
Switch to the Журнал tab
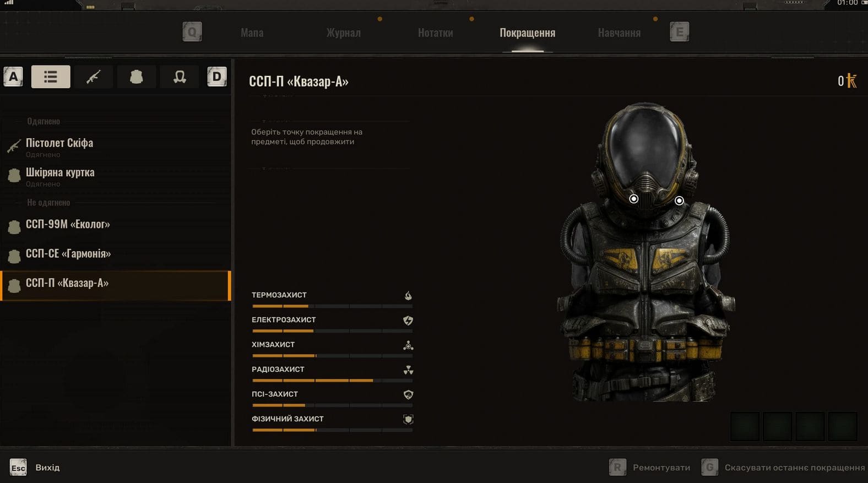(x=343, y=33)
